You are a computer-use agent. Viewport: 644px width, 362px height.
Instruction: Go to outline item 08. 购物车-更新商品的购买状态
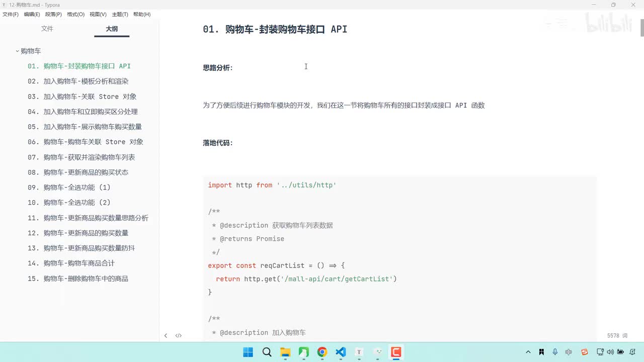tap(78, 172)
